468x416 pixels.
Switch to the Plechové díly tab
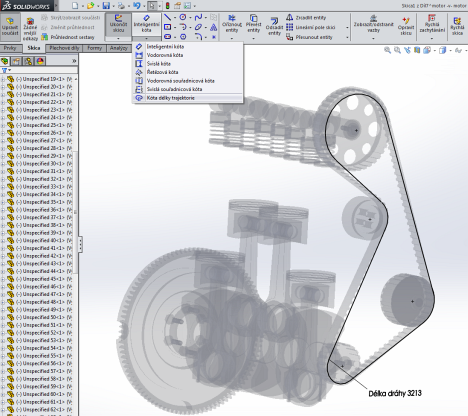point(64,48)
